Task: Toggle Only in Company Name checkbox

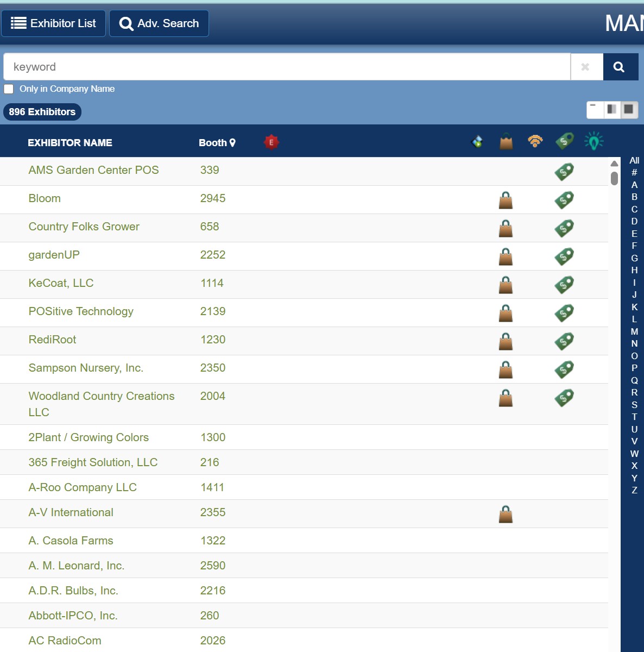Action: [x=9, y=89]
